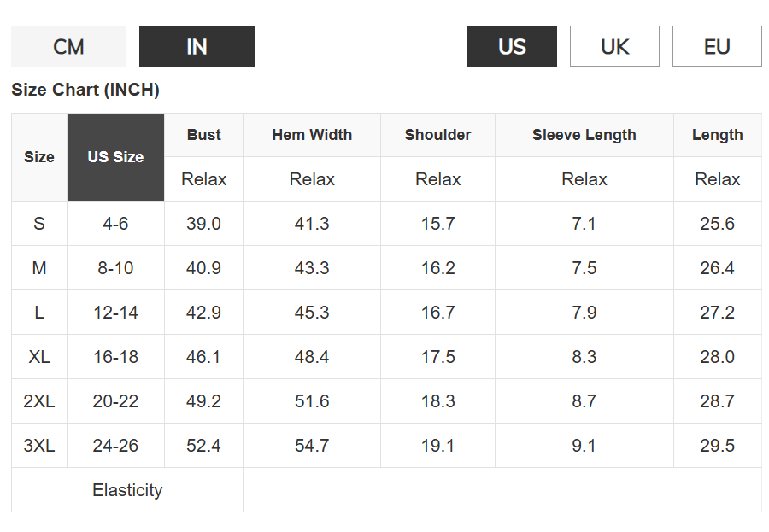Click the Size Chart (INCH) heading
The width and height of the screenshot is (769, 532).
point(85,90)
